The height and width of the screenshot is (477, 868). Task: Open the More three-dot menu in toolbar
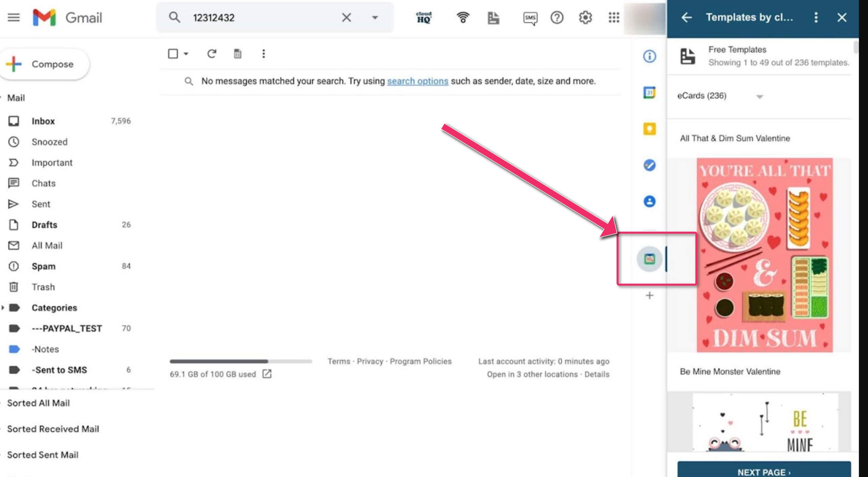[x=264, y=54]
